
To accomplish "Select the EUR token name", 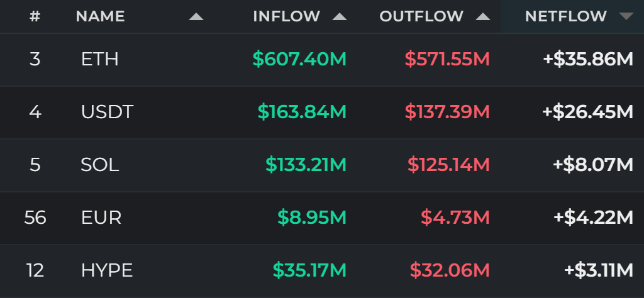I will pos(101,217).
